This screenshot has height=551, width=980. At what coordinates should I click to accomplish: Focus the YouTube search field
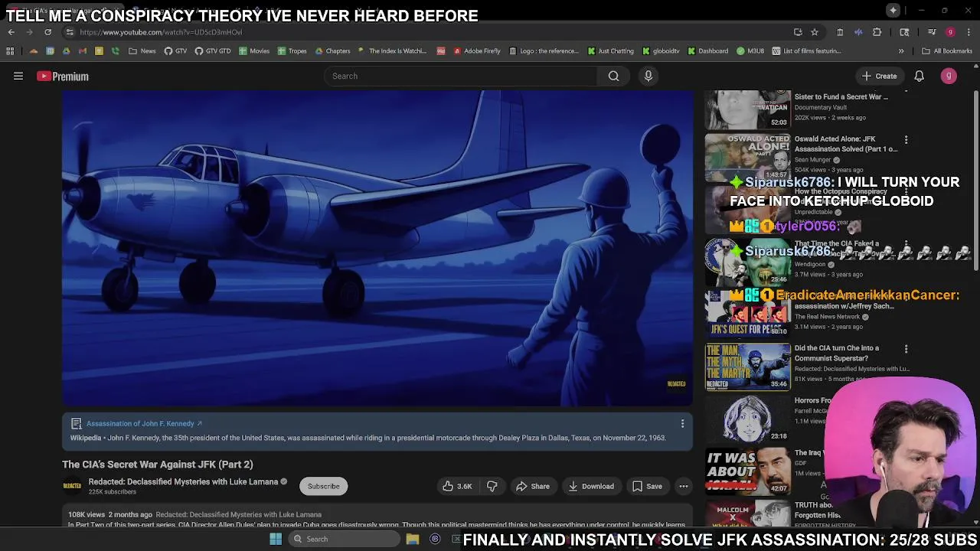[461, 76]
